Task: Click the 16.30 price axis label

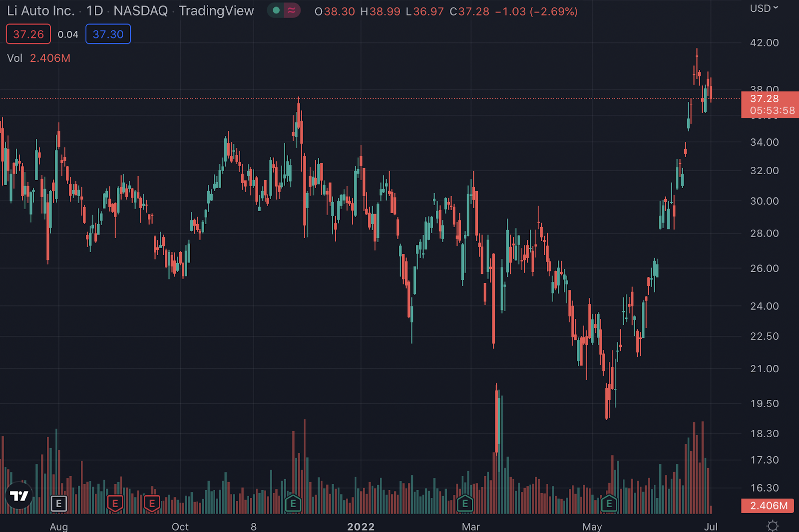Action: tap(764, 488)
